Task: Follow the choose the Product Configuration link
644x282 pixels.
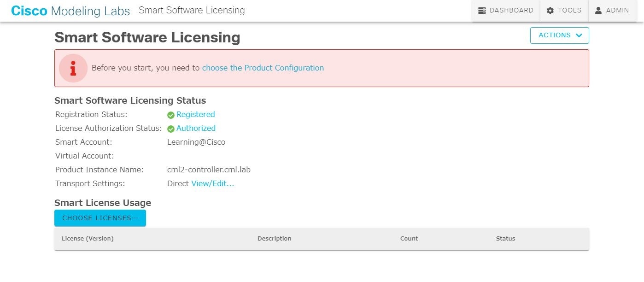Action: pos(263,68)
